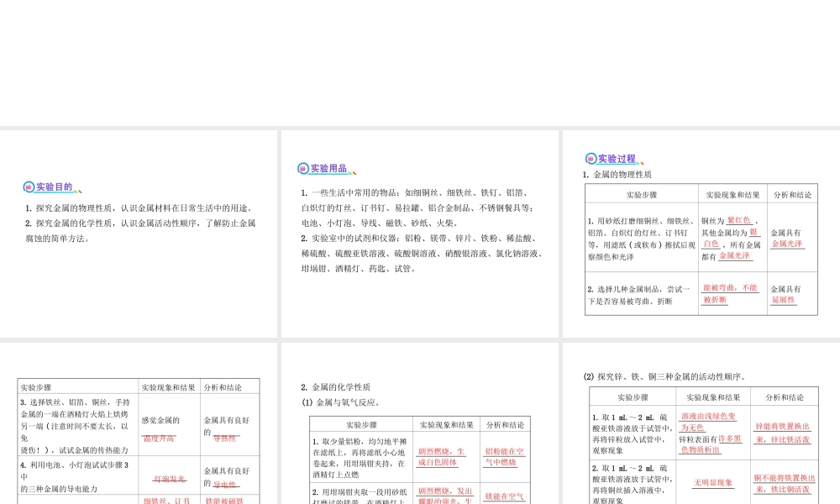840x504 pixels.
Task: Click the subtitle '(1) 金属与氧气反应。'
Action: point(341,402)
